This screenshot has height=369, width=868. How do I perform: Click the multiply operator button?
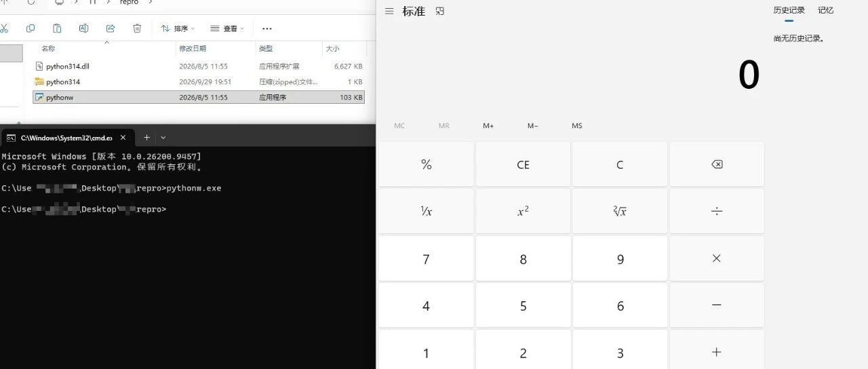pos(717,258)
